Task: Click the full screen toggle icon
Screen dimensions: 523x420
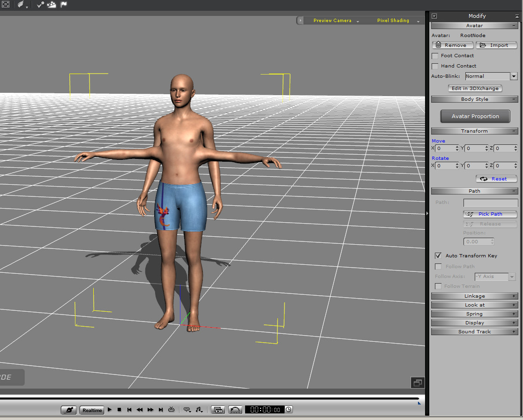Action: click(x=6, y=5)
